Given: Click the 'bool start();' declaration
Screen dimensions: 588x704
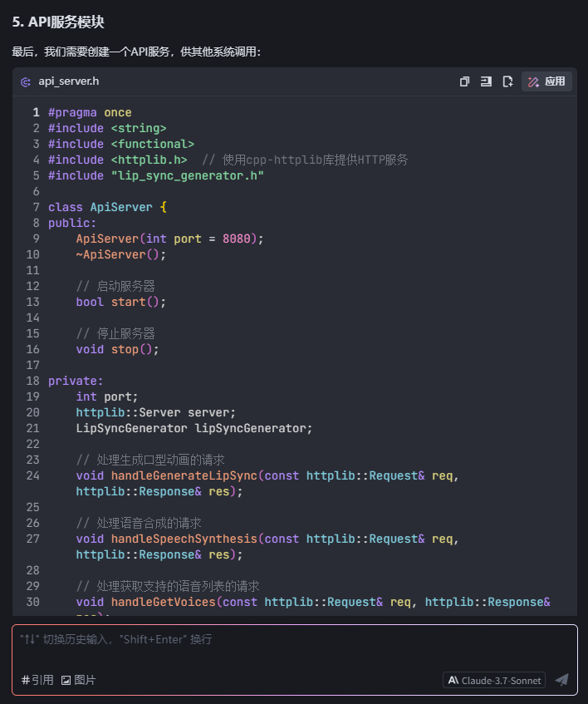Looking at the screenshot, I should 121,302.
